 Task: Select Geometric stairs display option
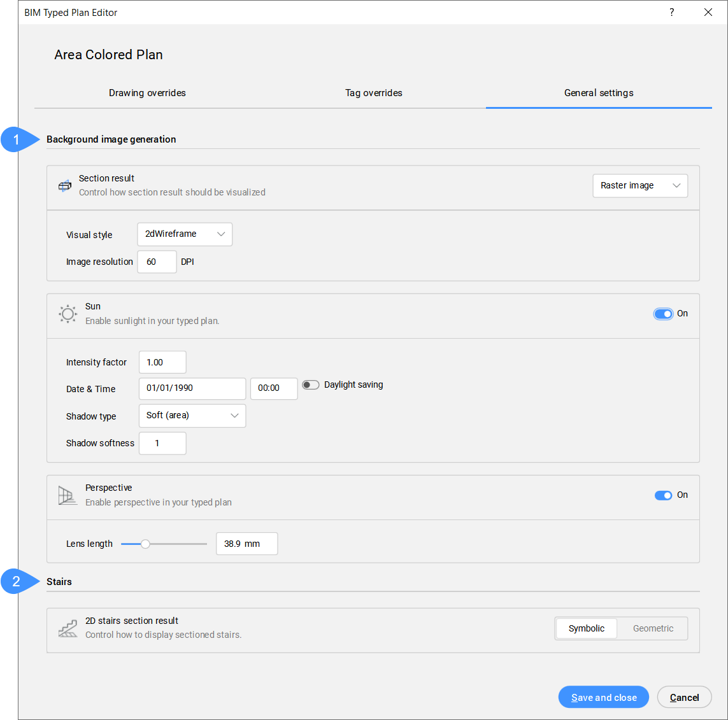click(653, 628)
